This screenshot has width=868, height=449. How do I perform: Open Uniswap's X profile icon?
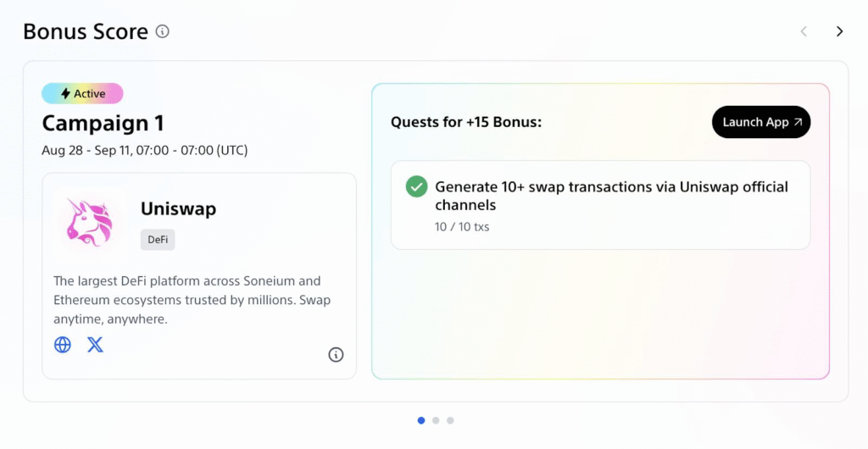click(x=95, y=345)
